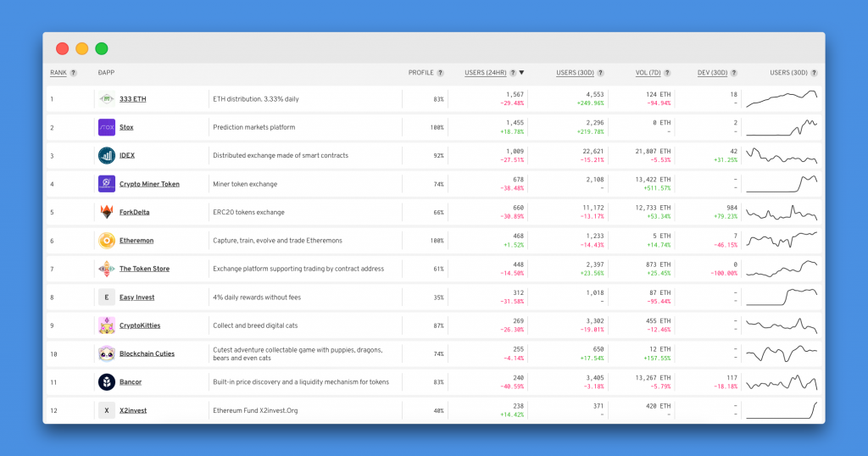Open the IDEX dapp link

coord(127,155)
